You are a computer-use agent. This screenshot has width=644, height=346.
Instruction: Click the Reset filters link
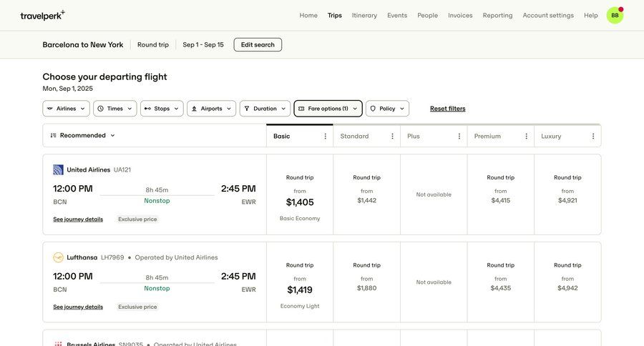[447, 109]
